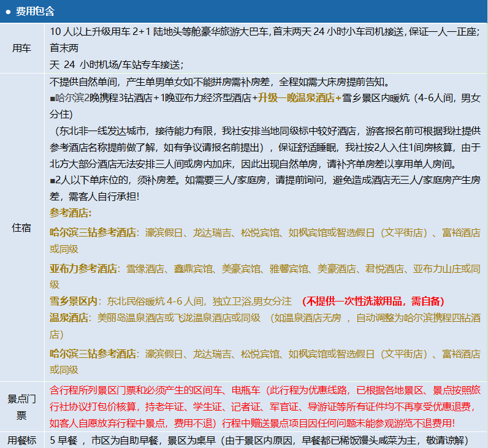
Task: Click the 景点门票 row label
Action: 22,407
